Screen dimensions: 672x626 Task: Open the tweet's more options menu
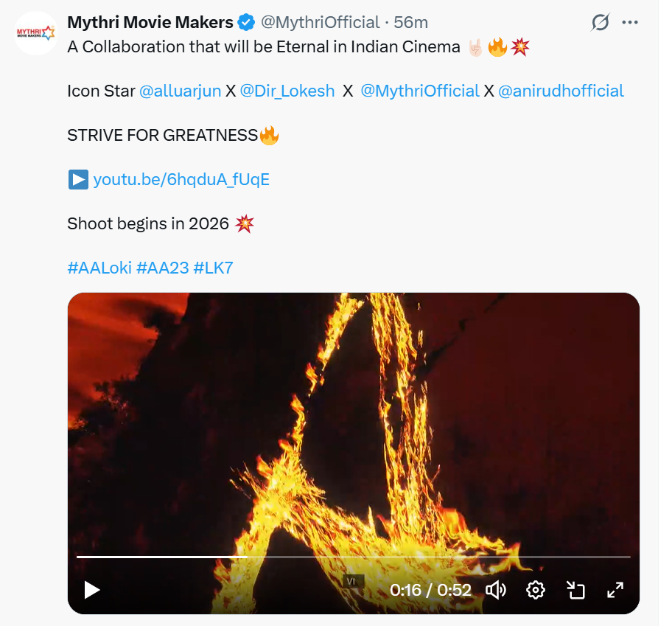tap(630, 23)
